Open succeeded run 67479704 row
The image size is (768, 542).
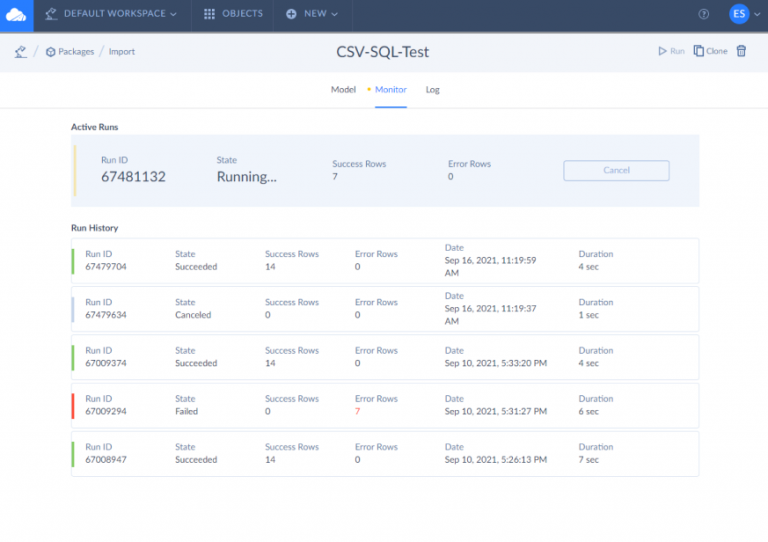click(385, 261)
